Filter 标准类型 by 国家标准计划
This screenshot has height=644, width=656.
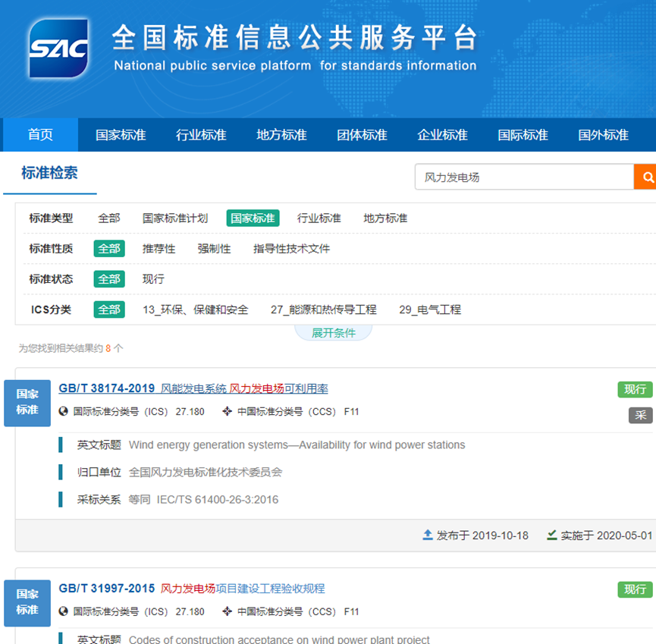coord(175,218)
